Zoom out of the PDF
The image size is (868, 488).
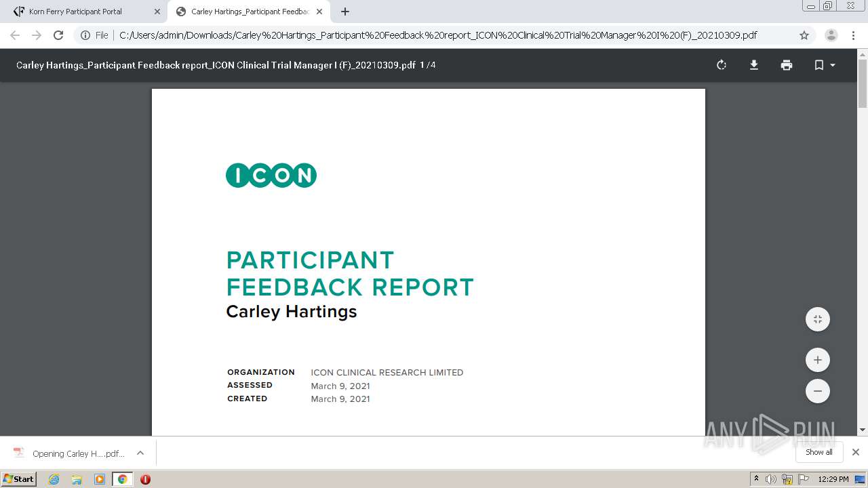tap(818, 391)
